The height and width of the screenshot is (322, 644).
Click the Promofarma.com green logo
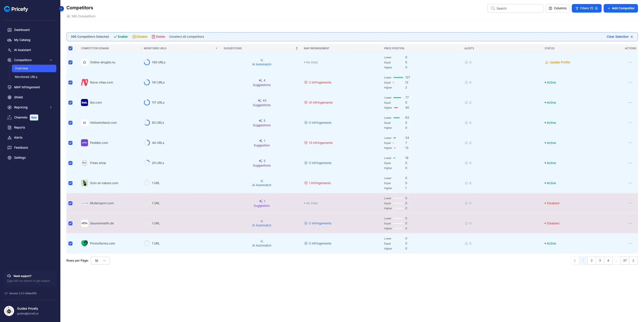click(85, 244)
